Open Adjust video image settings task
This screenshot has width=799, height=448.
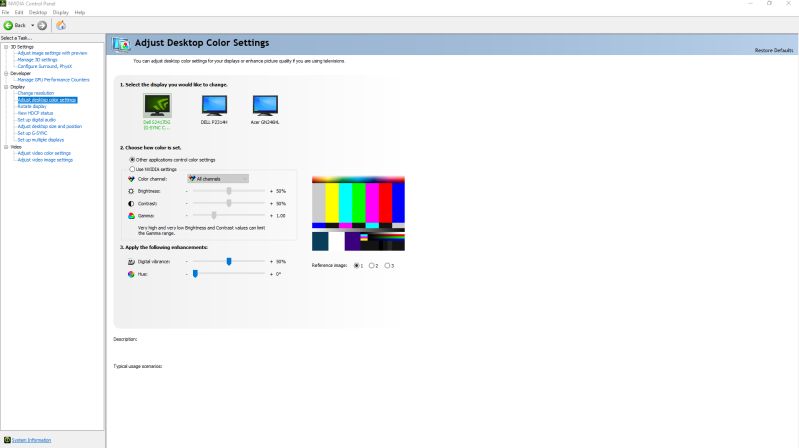pyautogui.click(x=45, y=160)
